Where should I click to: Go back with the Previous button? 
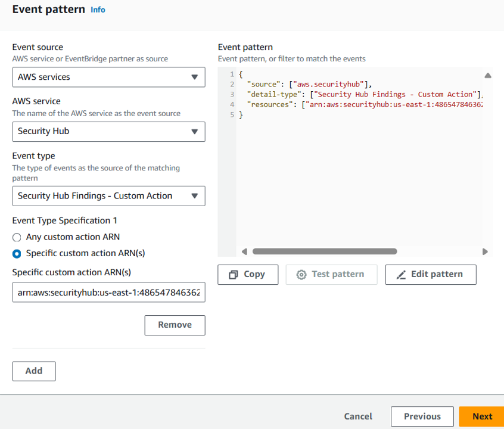click(x=422, y=416)
